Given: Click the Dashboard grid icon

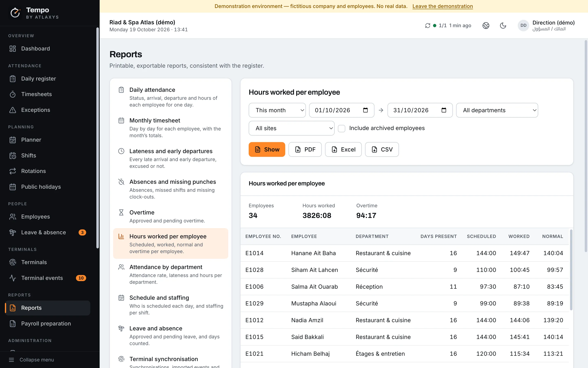Looking at the screenshot, I should [x=13, y=49].
